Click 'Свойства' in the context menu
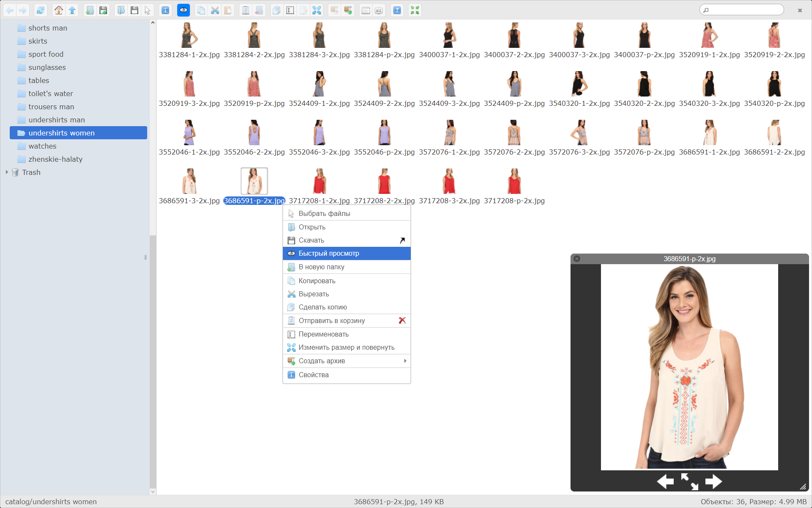The height and width of the screenshot is (508, 812). click(315, 375)
